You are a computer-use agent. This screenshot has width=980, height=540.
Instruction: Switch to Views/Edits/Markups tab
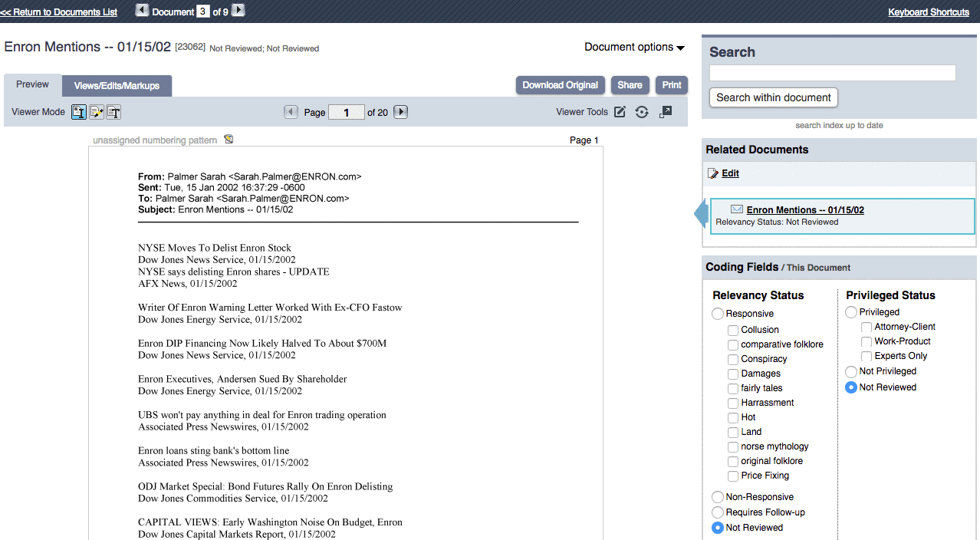coord(117,86)
